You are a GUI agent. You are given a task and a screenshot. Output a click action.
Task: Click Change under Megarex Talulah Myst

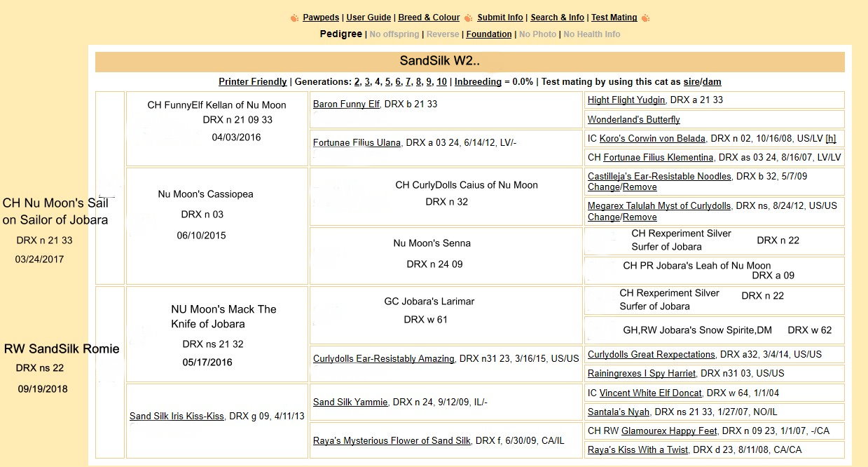(604, 217)
